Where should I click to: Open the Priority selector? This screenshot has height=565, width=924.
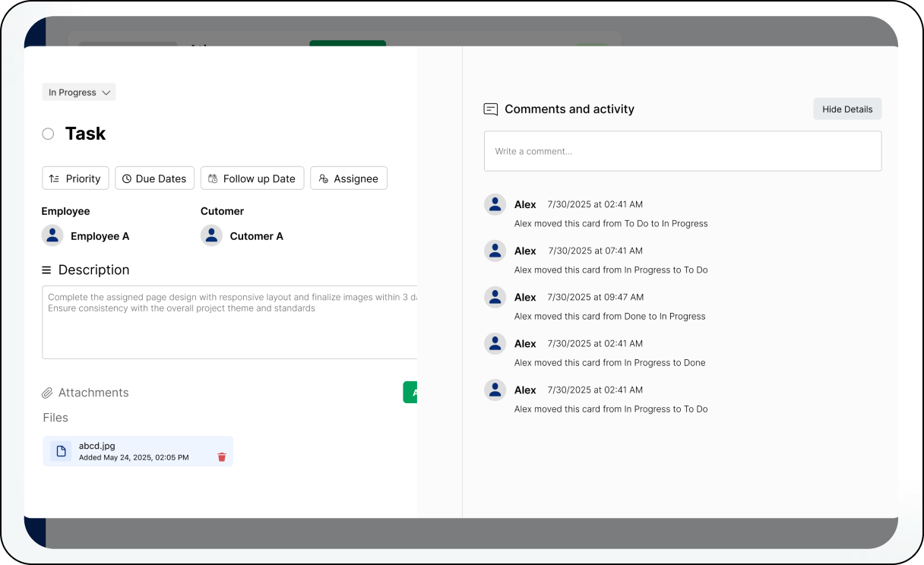tap(75, 178)
